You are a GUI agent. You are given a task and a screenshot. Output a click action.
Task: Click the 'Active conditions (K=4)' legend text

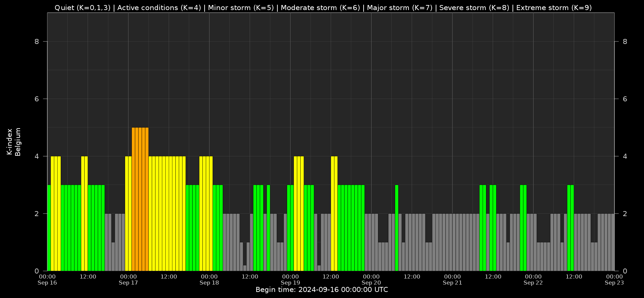[159, 8]
